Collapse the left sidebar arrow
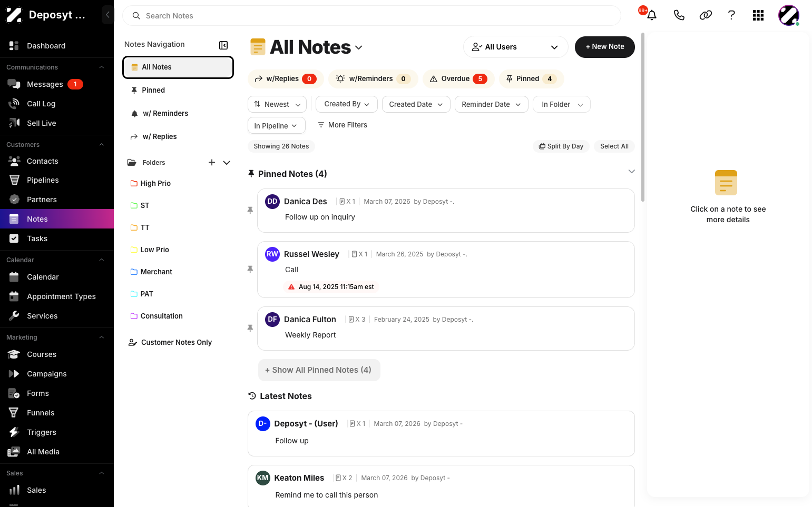Viewport: 812px width, 507px height. click(107, 15)
